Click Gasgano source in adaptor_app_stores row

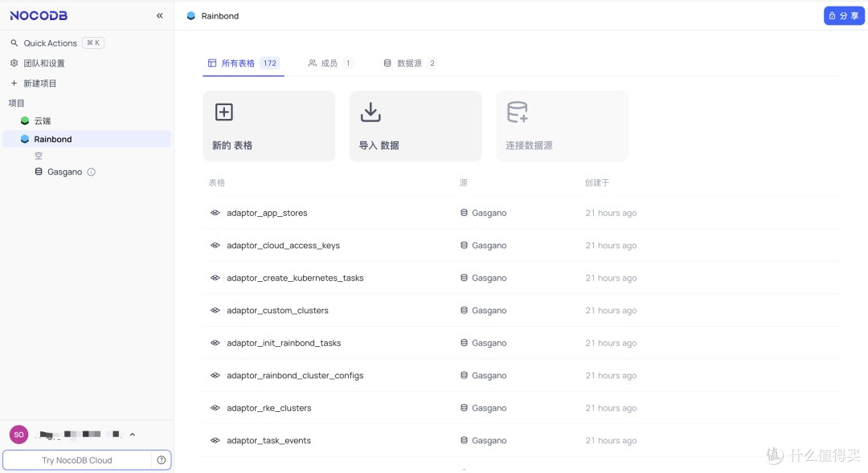pyautogui.click(x=489, y=213)
